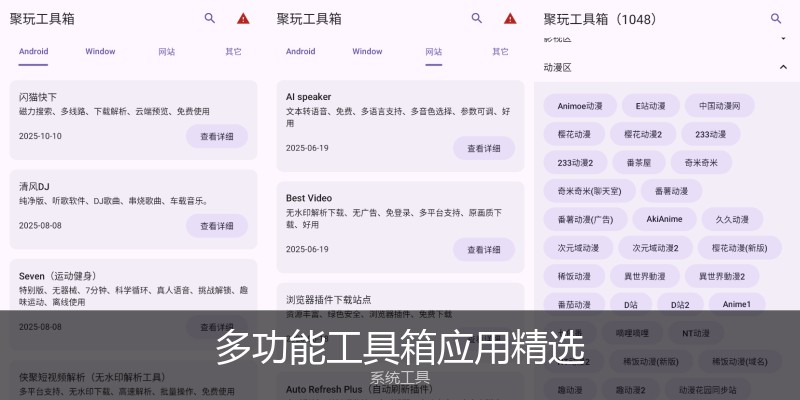Click the 清风DJ card title
This screenshot has width=800, height=400.
[34, 186]
